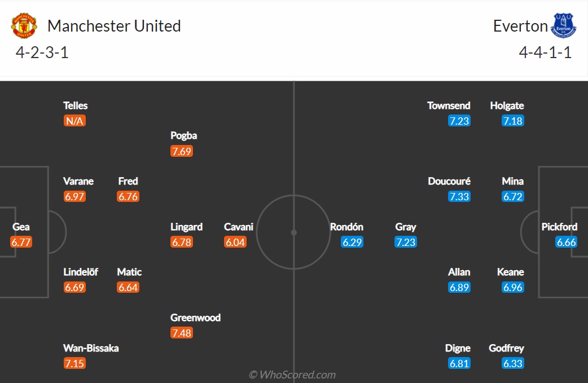
Task: Open the Everton team name link
Action: pyautogui.click(x=520, y=26)
